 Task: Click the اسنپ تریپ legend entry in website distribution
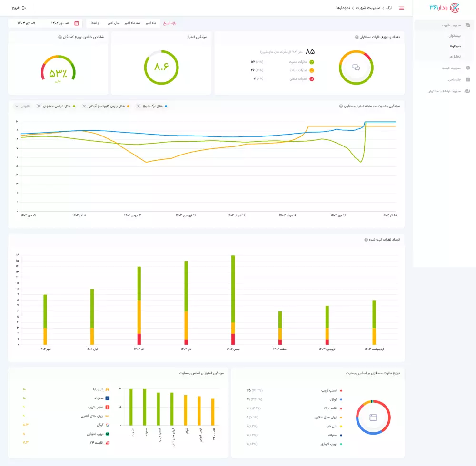click(x=332, y=391)
